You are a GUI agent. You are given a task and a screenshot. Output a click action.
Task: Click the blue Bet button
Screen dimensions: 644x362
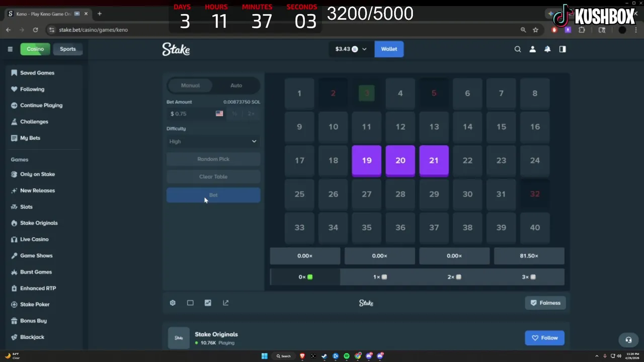(x=213, y=195)
